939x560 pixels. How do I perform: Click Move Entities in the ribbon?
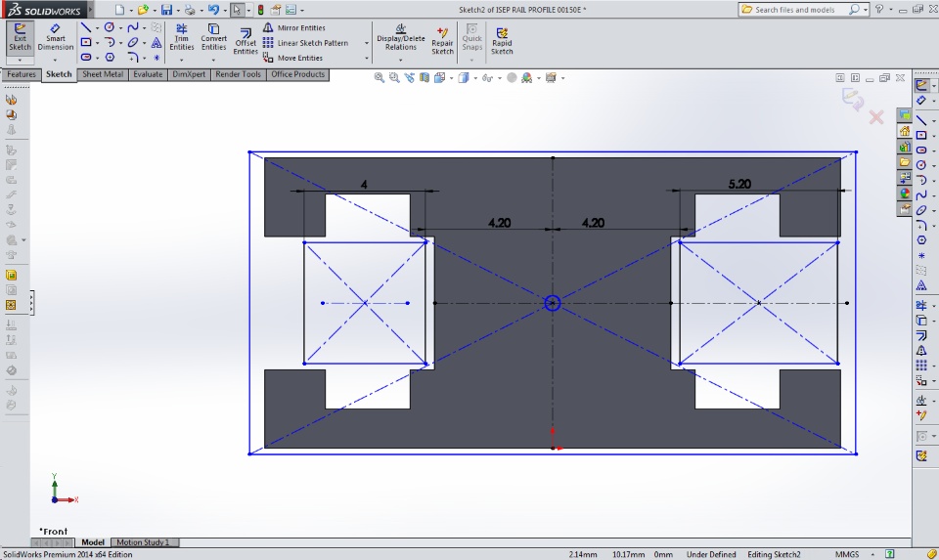(292, 58)
